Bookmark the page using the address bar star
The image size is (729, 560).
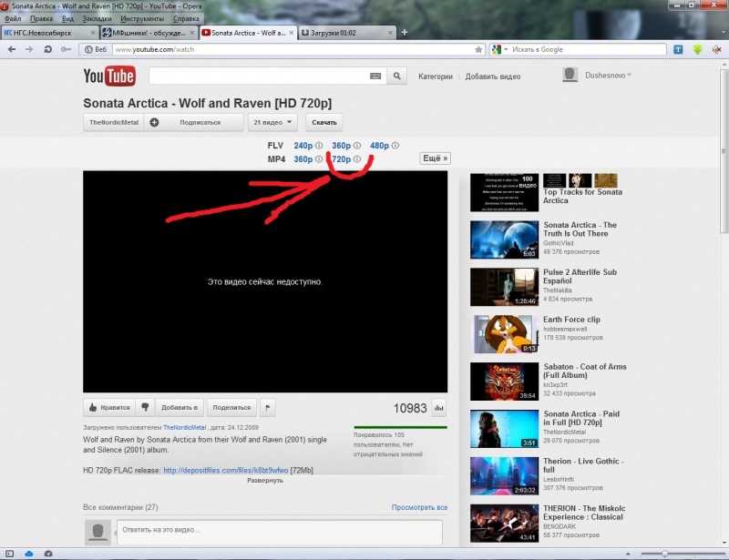(477, 49)
